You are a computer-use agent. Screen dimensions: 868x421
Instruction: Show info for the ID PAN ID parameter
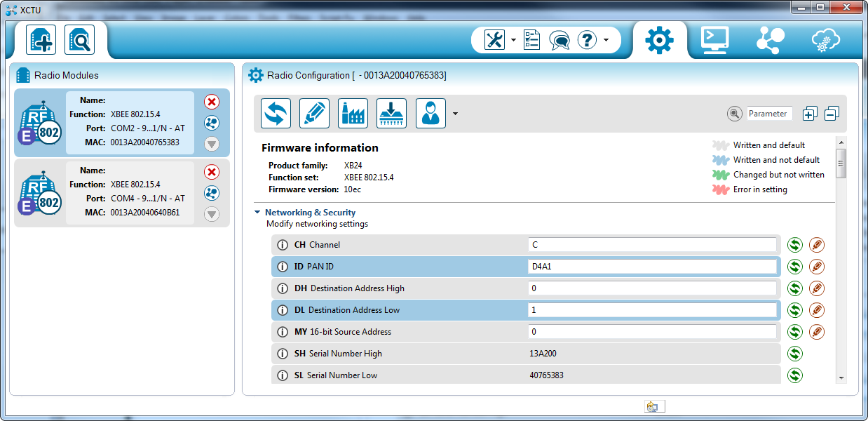click(283, 267)
